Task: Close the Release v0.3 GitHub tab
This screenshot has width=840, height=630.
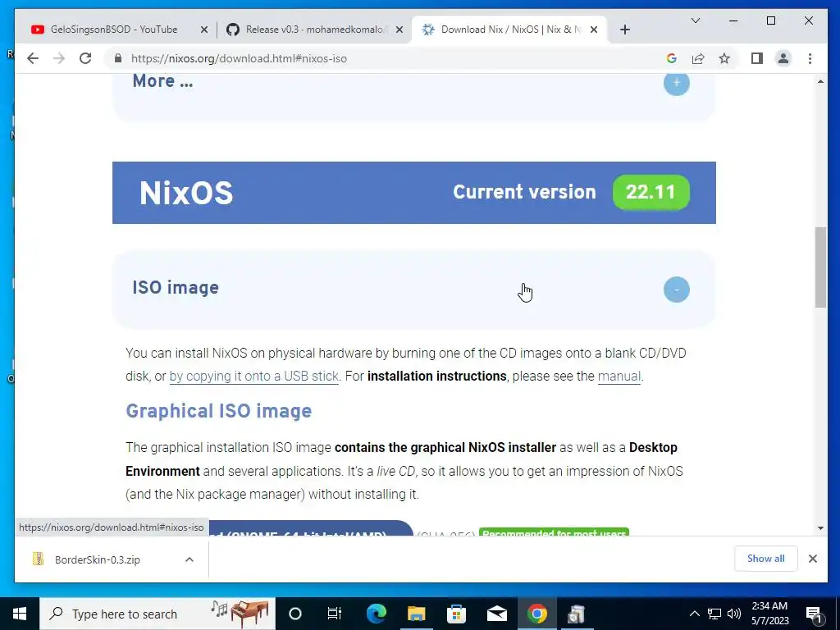Action: tap(399, 30)
